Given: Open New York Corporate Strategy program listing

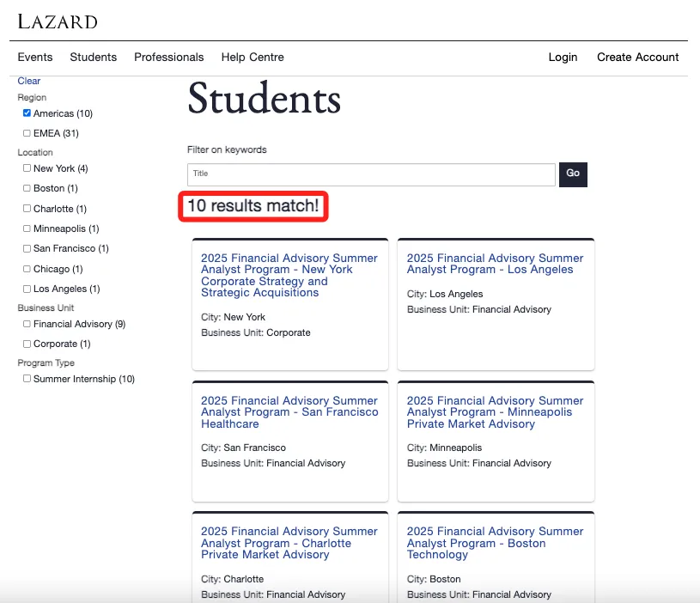Looking at the screenshot, I should pyautogui.click(x=289, y=276).
